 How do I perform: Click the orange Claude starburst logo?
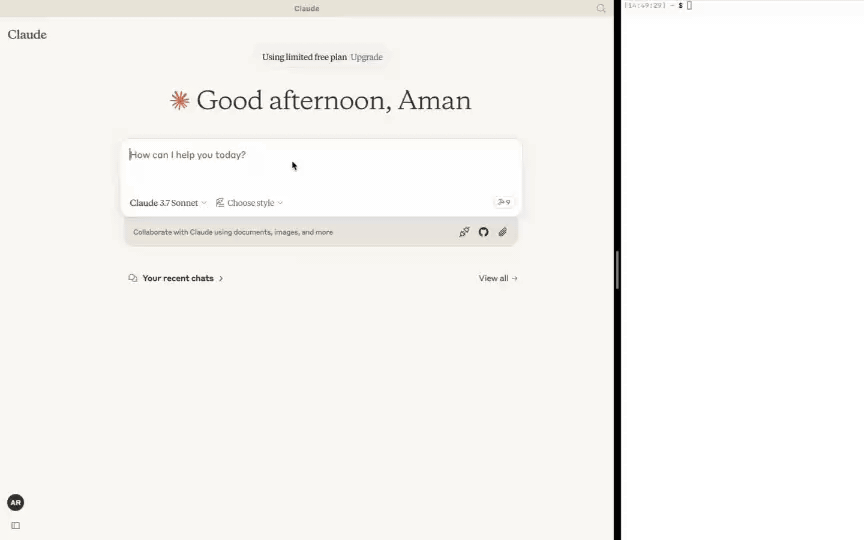click(180, 100)
